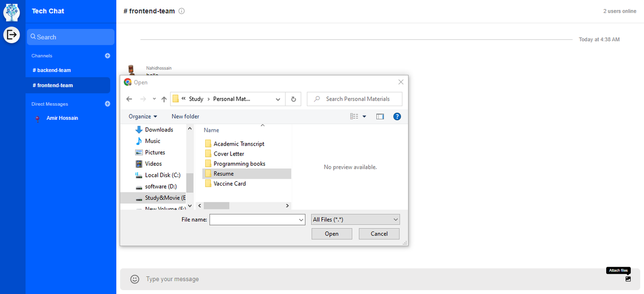Sort files by Name column header

[x=211, y=130]
